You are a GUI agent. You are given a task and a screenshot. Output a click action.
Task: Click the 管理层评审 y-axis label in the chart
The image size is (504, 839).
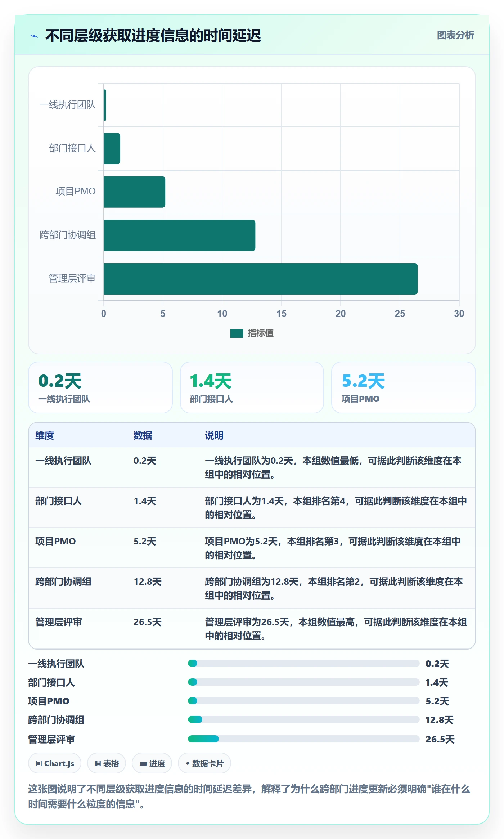coord(72,278)
